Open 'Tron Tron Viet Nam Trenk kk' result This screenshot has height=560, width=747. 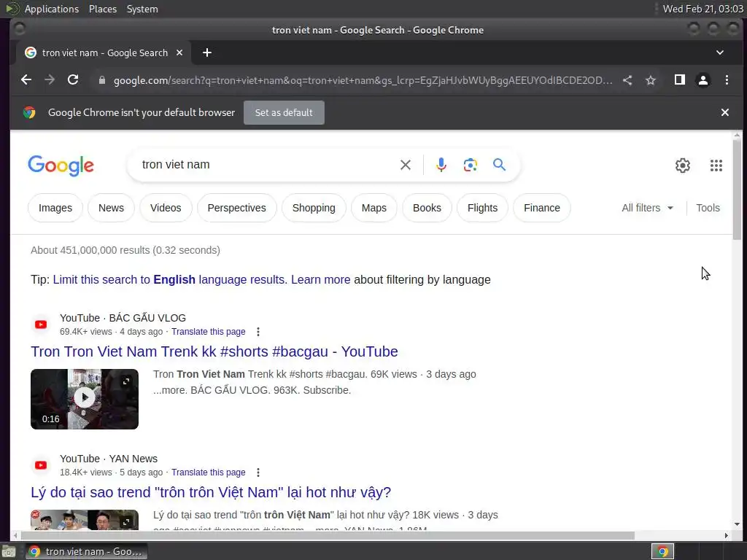[214, 351]
